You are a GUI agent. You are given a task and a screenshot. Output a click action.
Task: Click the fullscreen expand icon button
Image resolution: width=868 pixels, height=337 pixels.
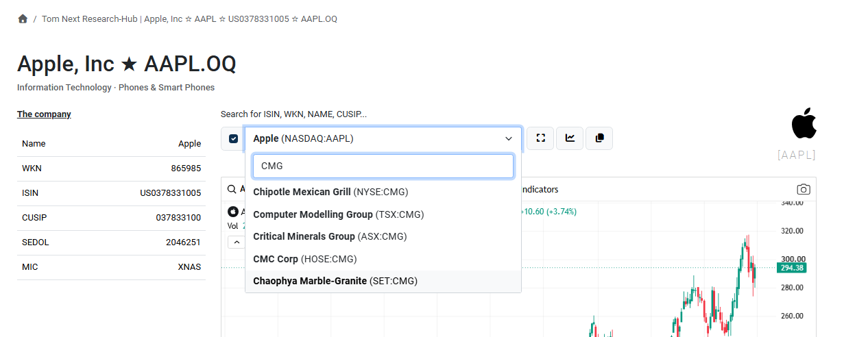(540, 138)
